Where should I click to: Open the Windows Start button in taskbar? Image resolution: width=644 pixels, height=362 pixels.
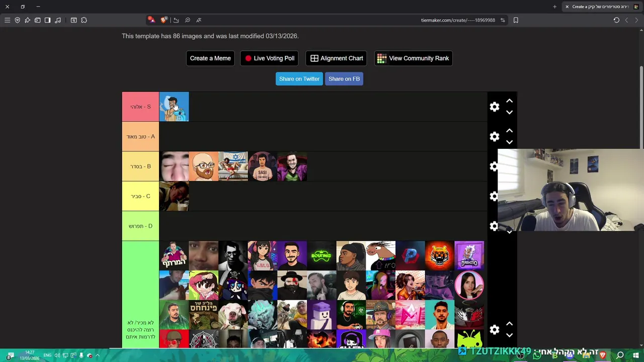pos(636,355)
